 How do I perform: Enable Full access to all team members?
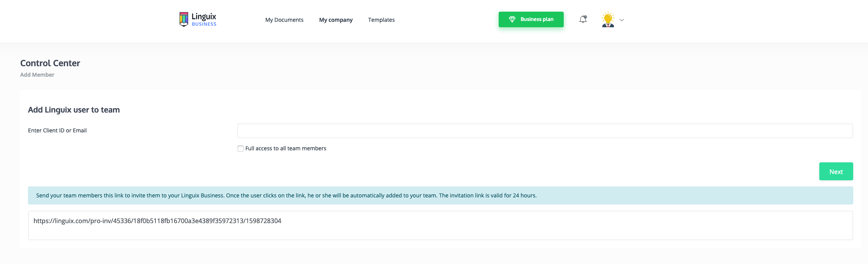[241, 148]
